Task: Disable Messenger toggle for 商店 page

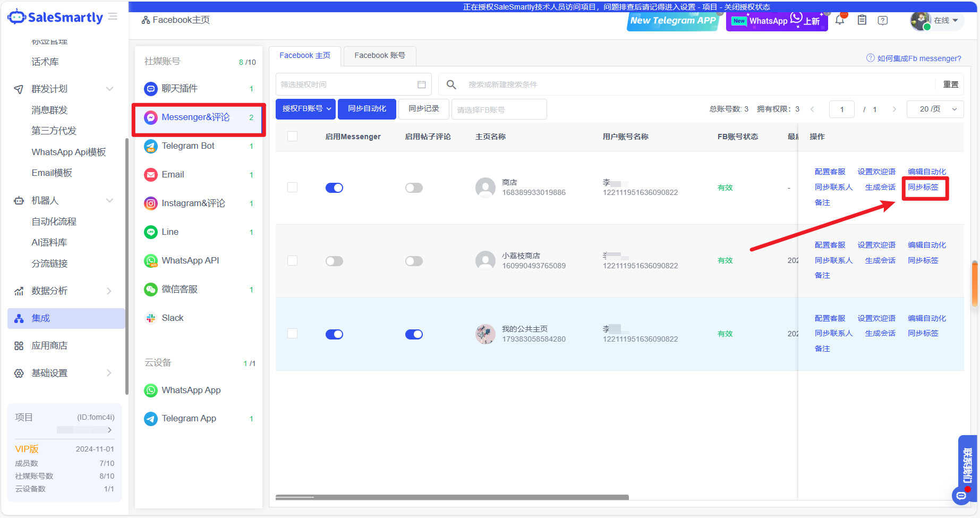Action: tap(334, 188)
